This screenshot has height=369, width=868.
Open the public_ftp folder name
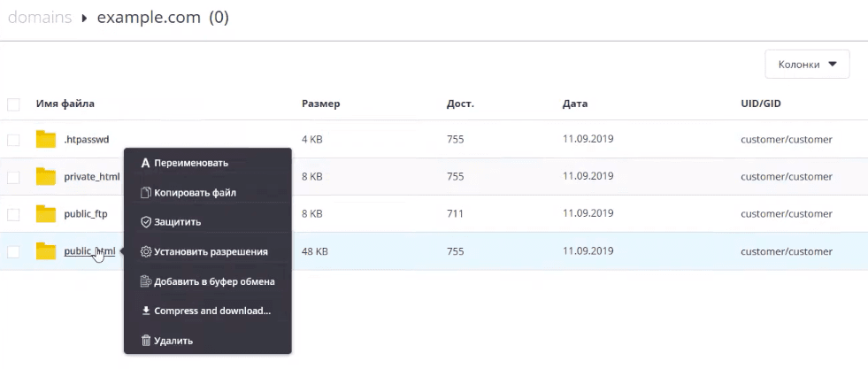point(86,214)
